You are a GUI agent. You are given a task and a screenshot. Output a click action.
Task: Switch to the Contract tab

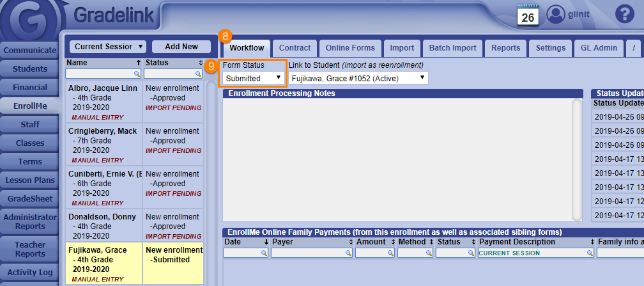coord(295,48)
